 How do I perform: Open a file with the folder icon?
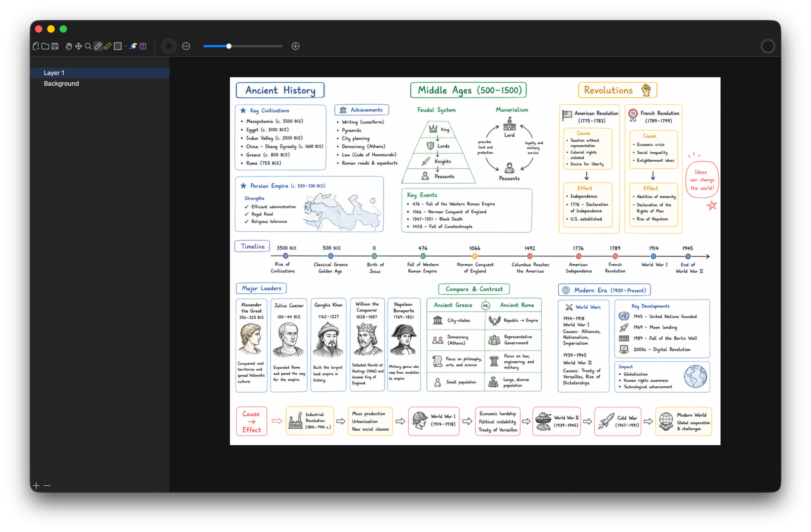coord(45,46)
